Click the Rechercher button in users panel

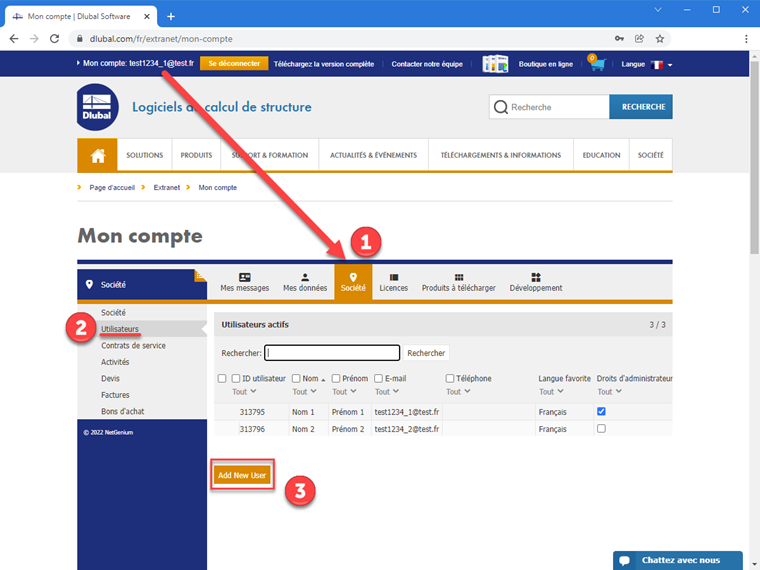426,353
